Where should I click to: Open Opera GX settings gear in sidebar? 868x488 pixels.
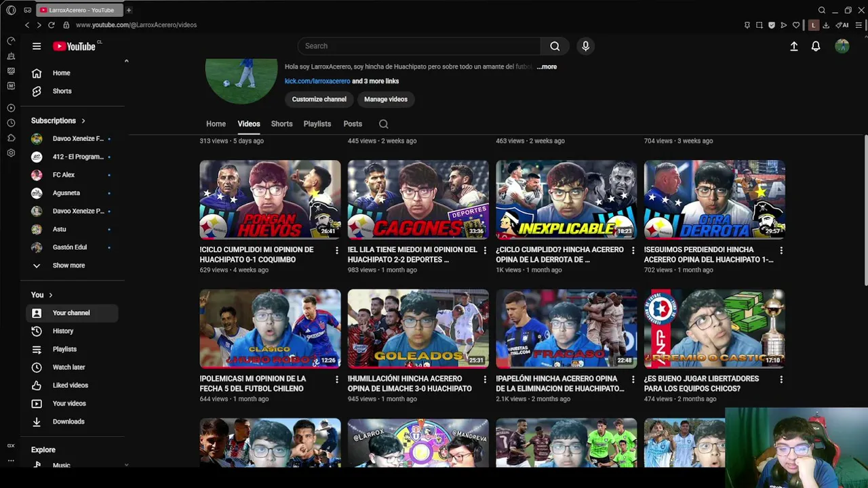(11, 153)
